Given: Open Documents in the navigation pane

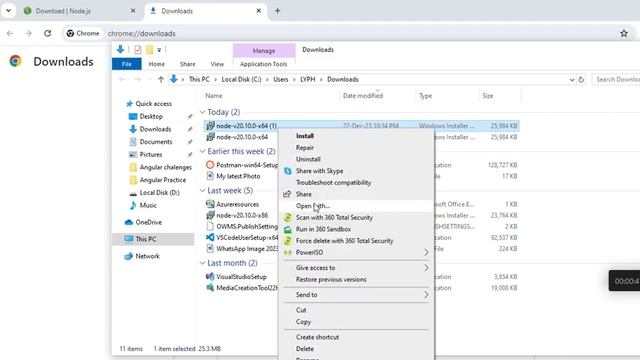Looking at the screenshot, I should tap(156, 142).
